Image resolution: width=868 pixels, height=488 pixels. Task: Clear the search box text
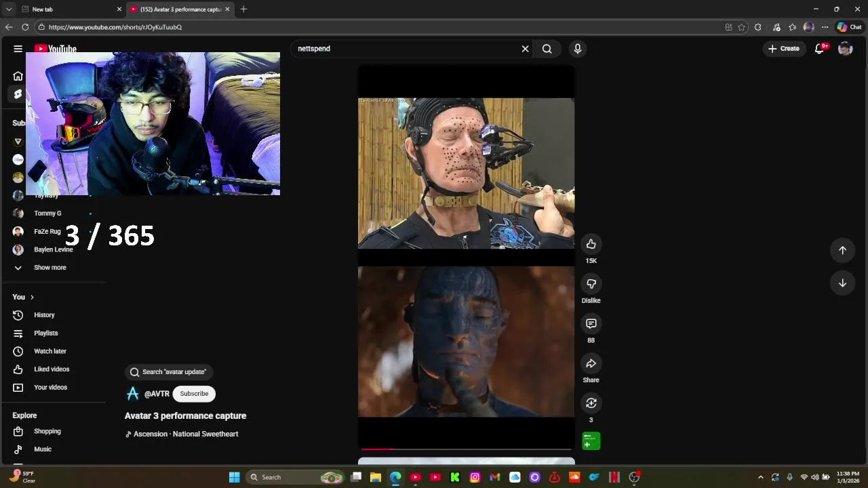(x=525, y=49)
